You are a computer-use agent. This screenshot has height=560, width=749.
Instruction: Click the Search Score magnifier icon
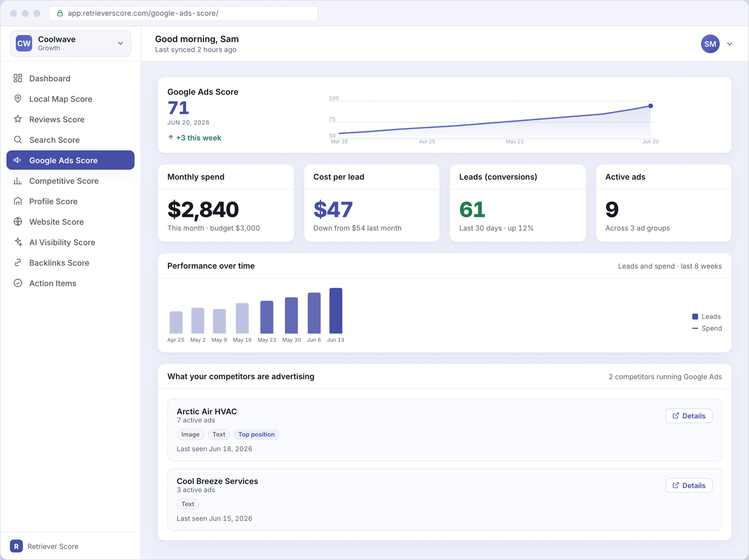click(18, 140)
